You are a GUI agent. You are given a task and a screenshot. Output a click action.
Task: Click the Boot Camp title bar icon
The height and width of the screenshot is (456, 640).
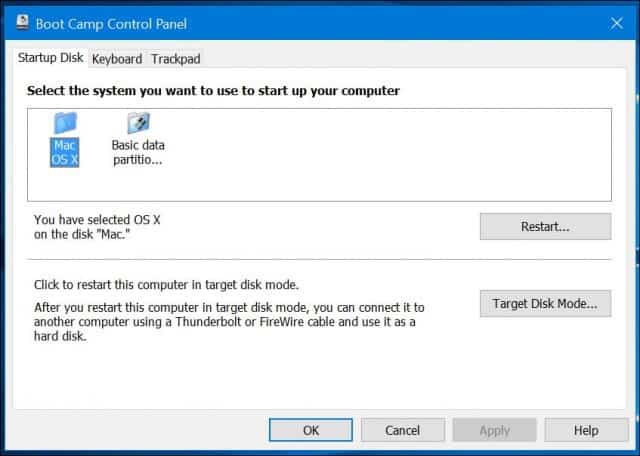pyautogui.click(x=22, y=23)
